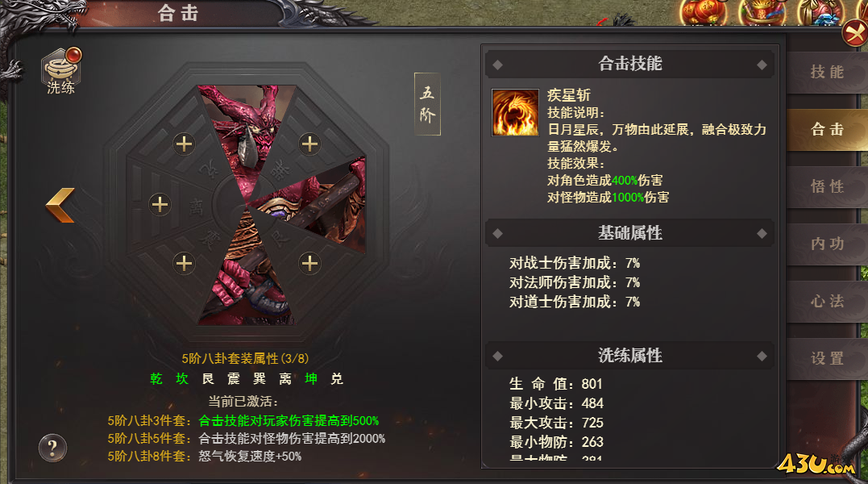Open the 心法 tab
This screenshot has height=484, width=868.
pyautogui.click(x=827, y=301)
